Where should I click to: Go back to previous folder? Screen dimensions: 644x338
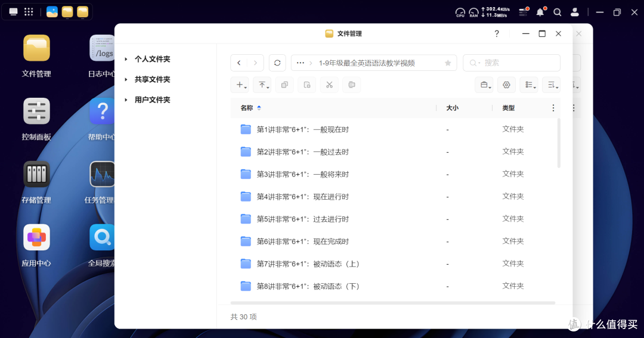pyautogui.click(x=239, y=63)
